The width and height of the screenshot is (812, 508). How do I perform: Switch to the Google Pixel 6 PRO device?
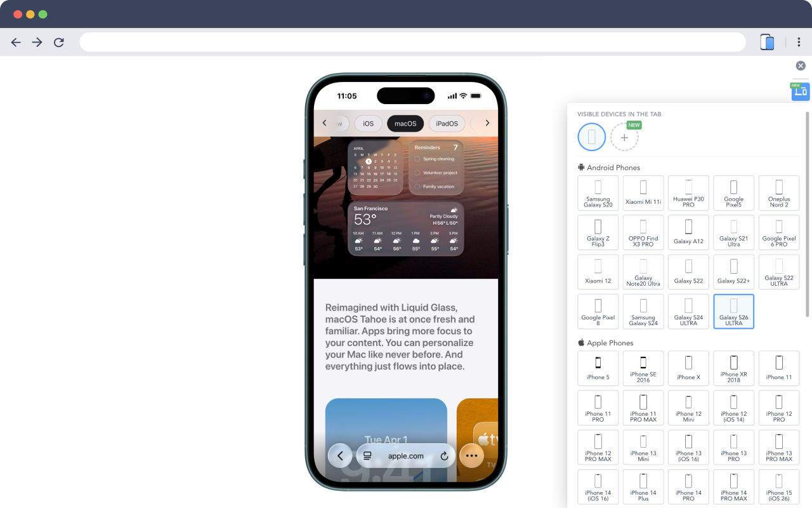[x=779, y=233]
